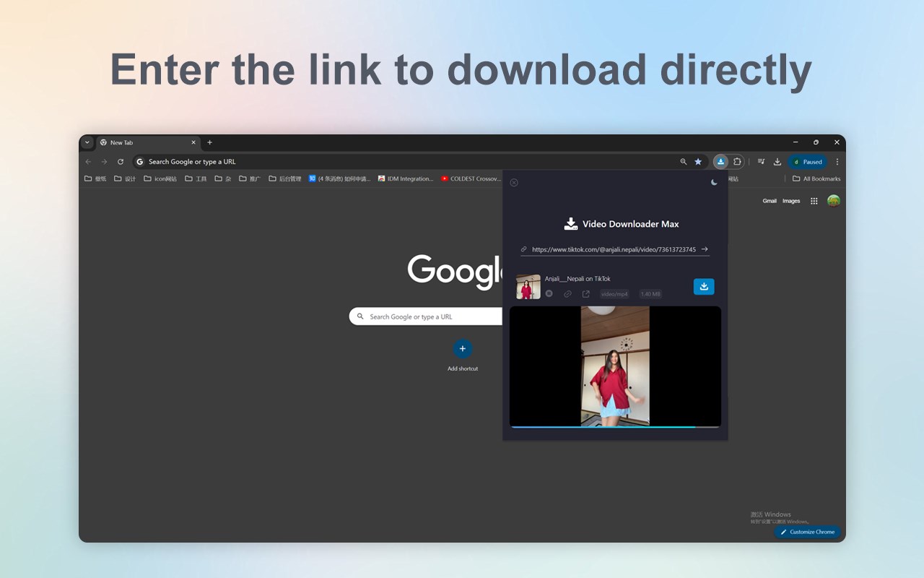
Task: Open Chrome downloads tray icon
Action: (x=777, y=162)
